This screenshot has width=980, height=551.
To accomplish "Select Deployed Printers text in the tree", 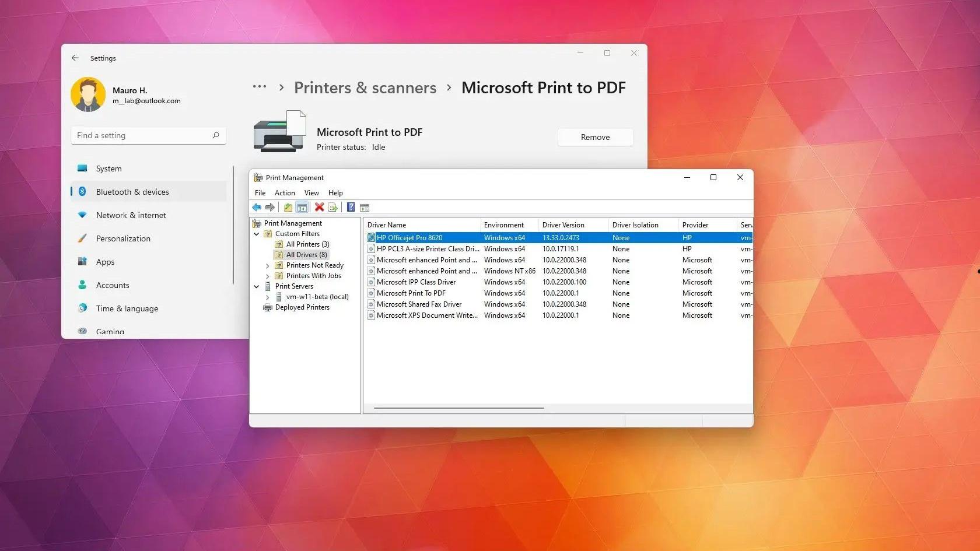I will click(302, 307).
